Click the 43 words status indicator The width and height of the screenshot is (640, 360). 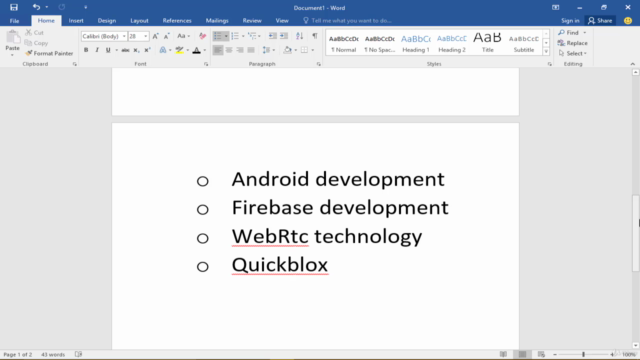point(53,354)
